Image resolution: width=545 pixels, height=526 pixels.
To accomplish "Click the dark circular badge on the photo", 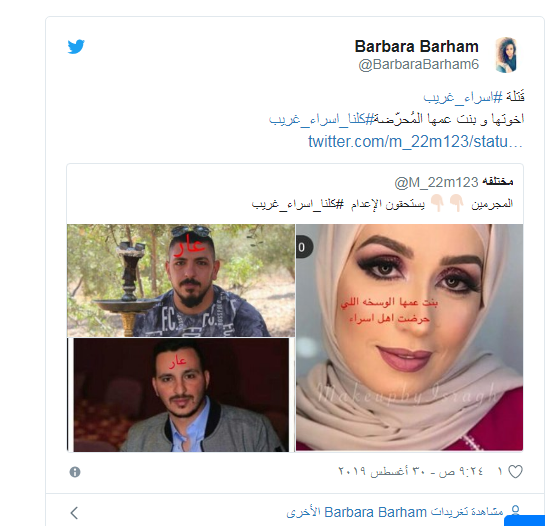I will (x=304, y=247).
